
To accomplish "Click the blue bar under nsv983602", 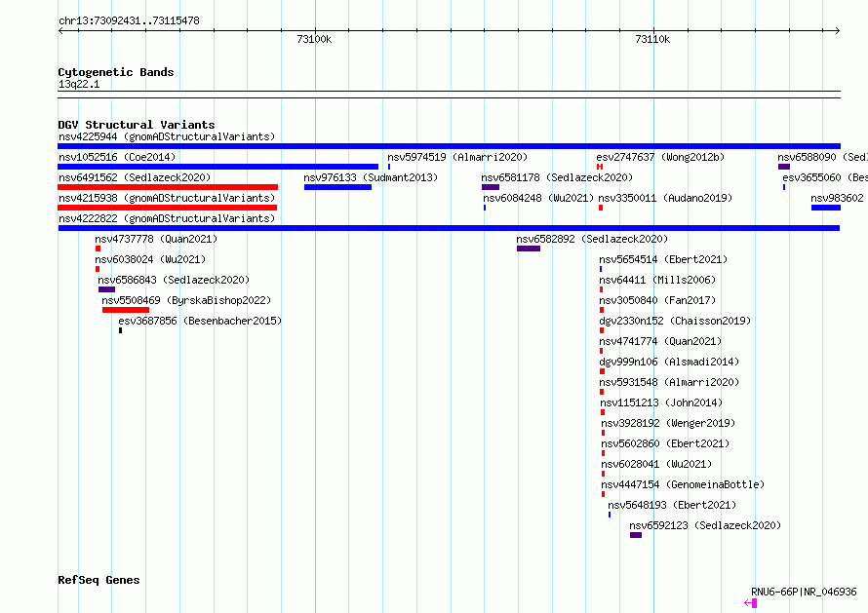I will (x=826, y=208).
